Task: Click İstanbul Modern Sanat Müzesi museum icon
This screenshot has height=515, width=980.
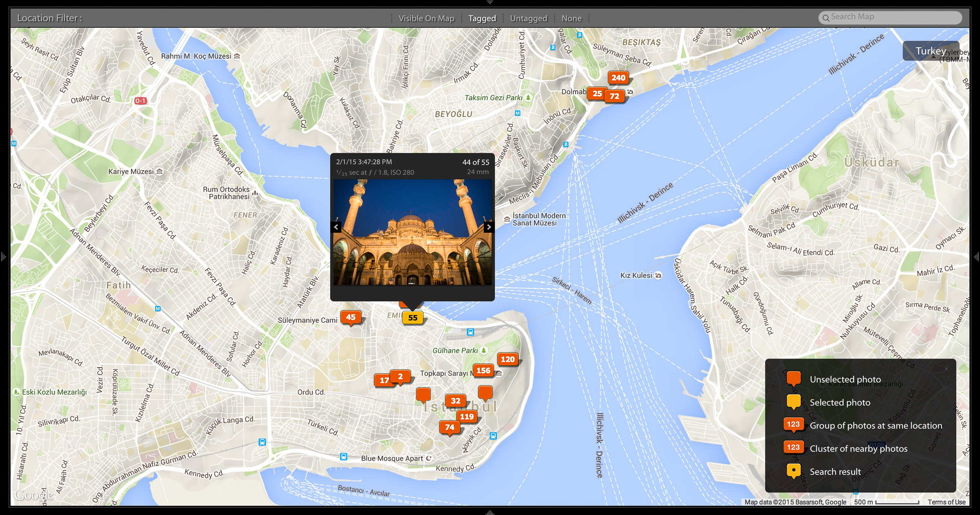Action: pyautogui.click(x=507, y=219)
